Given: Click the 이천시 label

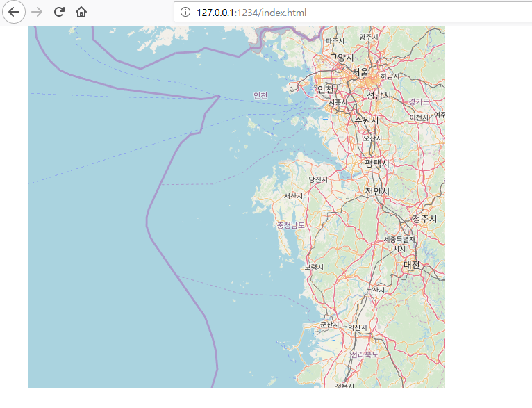Looking at the screenshot, I should coord(419,117).
